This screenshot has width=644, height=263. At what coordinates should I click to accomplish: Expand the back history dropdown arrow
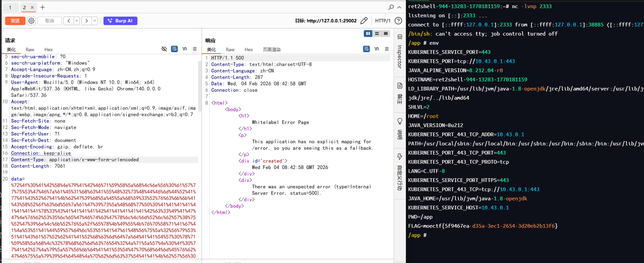[77, 21]
